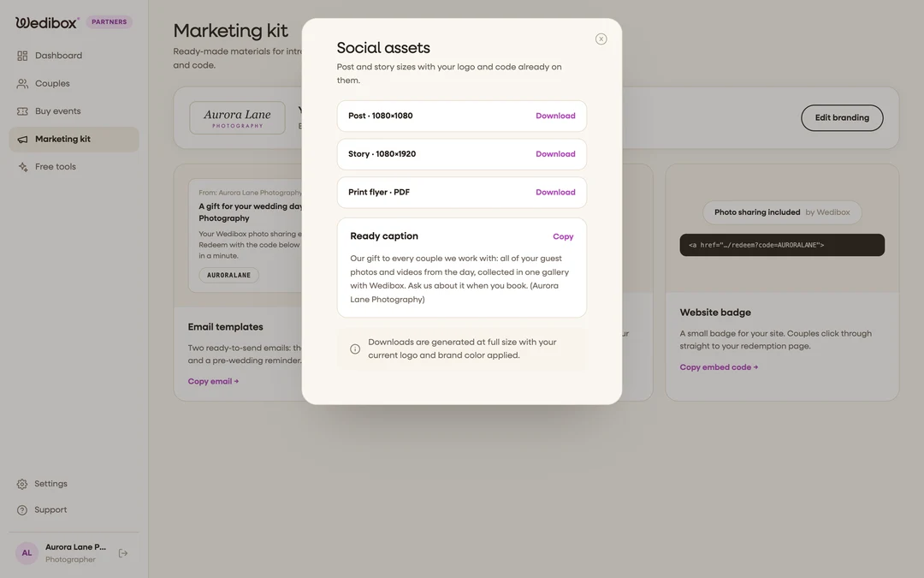Click the Copy embed code link

point(719,366)
